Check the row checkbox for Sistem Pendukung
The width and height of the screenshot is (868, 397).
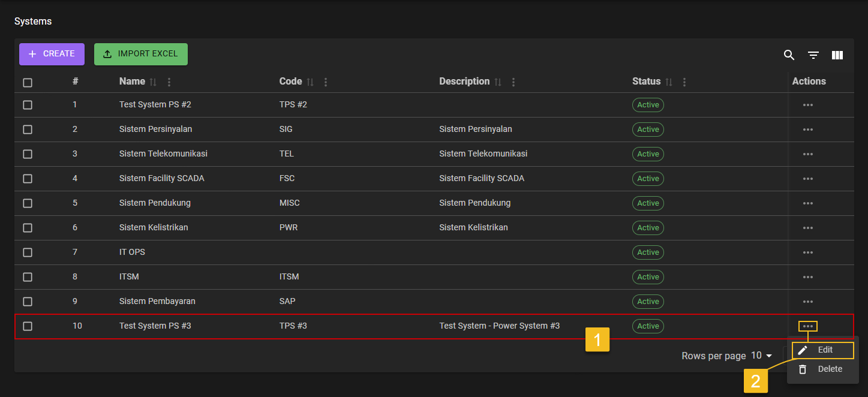[x=28, y=203]
